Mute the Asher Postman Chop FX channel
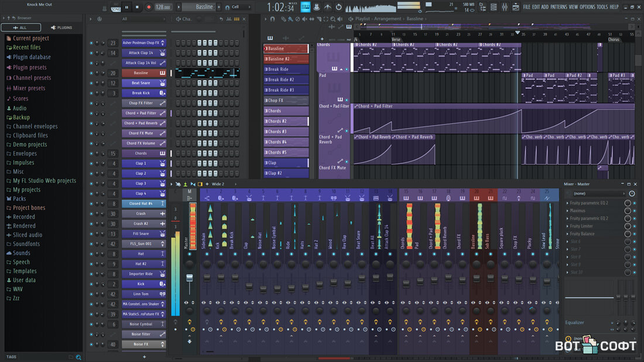The image size is (644, 362). pos(91,43)
